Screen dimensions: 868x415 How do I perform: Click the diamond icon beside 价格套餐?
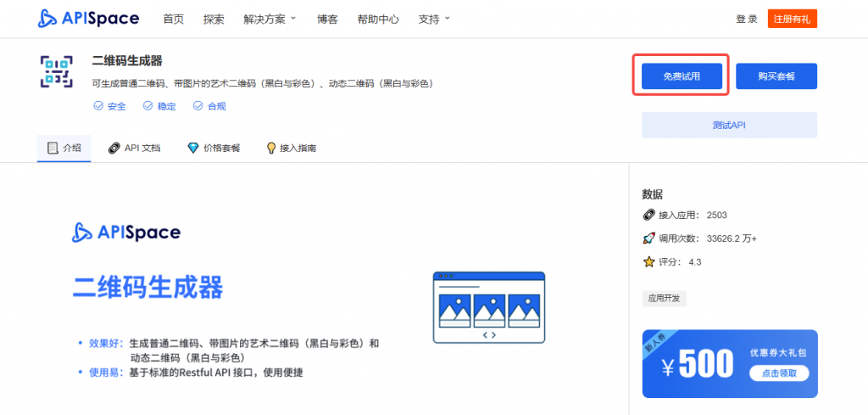[193, 148]
